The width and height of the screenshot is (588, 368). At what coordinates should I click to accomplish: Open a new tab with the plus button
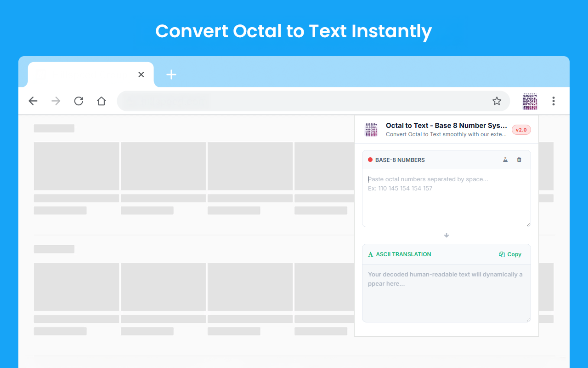(x=171, y=75)
